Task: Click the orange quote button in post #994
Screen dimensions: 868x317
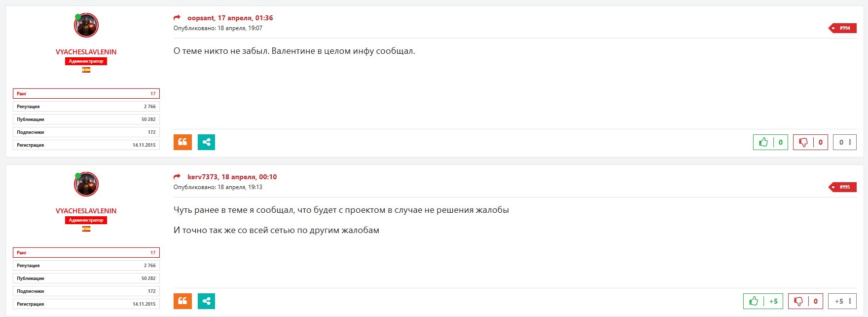Action: (x=182, y=142)
